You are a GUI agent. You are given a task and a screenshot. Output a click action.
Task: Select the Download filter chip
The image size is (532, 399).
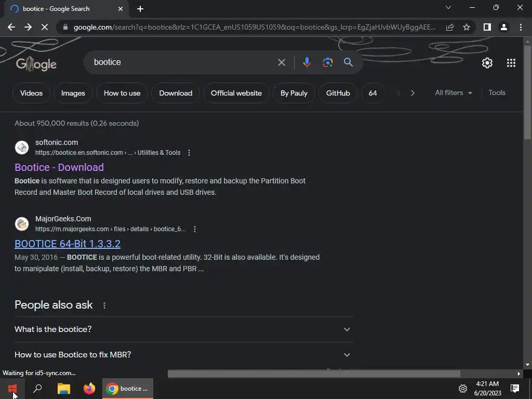pyautogui.click(x=176, y=93)
